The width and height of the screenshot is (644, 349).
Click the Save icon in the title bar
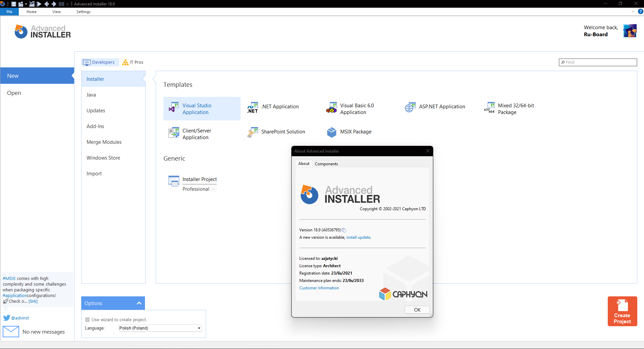point(14,4)
